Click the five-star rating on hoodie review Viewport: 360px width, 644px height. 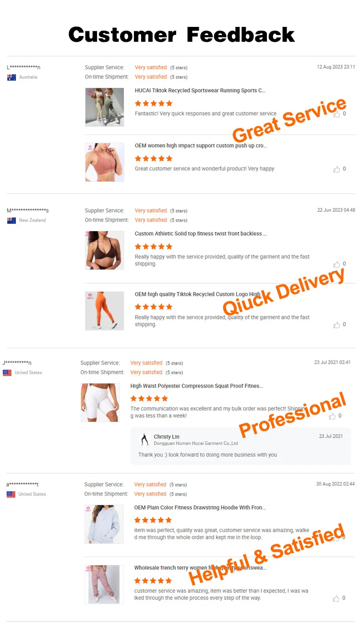[153, 520]
